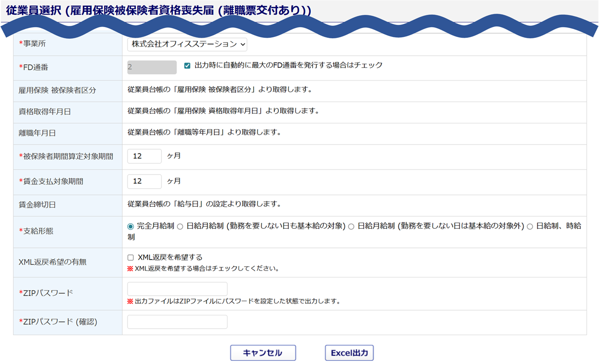Click the Excel出力 button
599x364 pixels.
(x=349, y=353)
